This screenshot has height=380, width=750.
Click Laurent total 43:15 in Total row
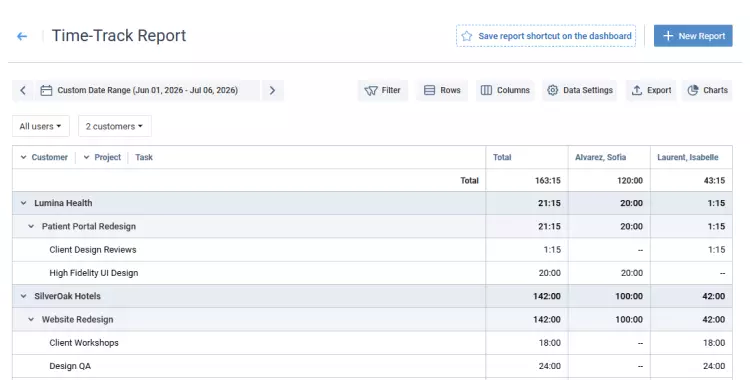tap(714, 181)
